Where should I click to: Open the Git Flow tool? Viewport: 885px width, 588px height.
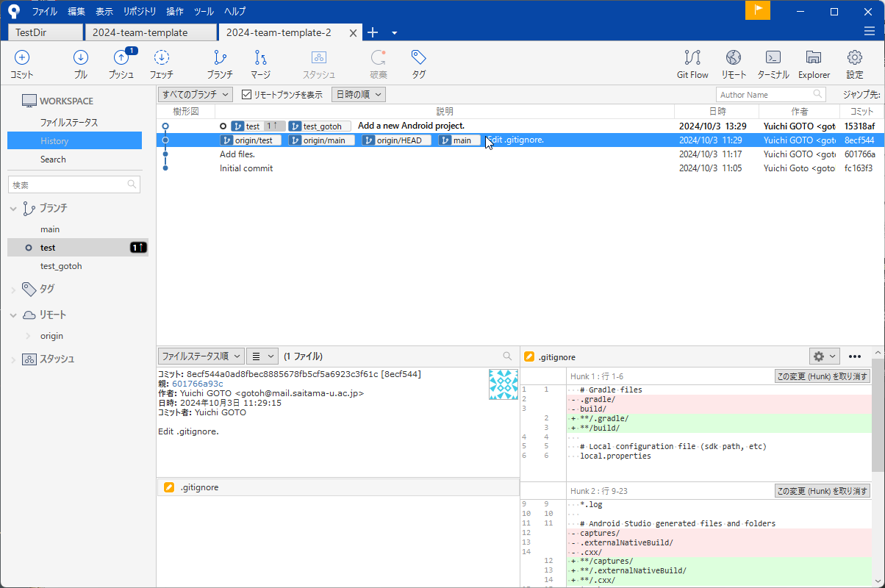[692, 58]
